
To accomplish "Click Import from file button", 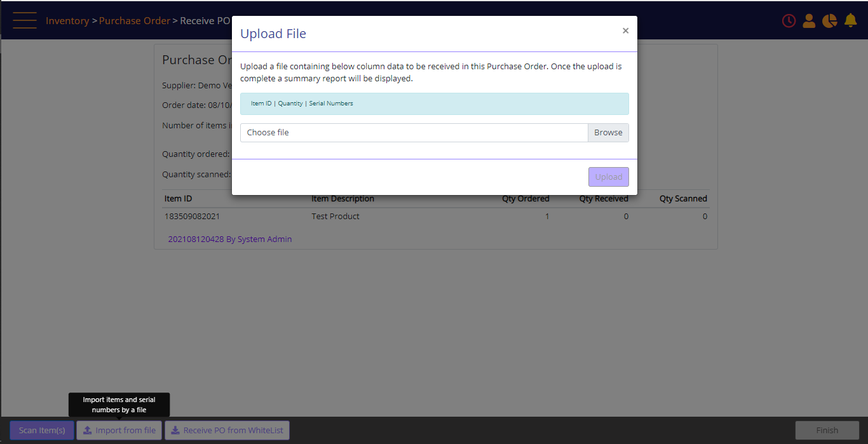I will click(119, 430).
